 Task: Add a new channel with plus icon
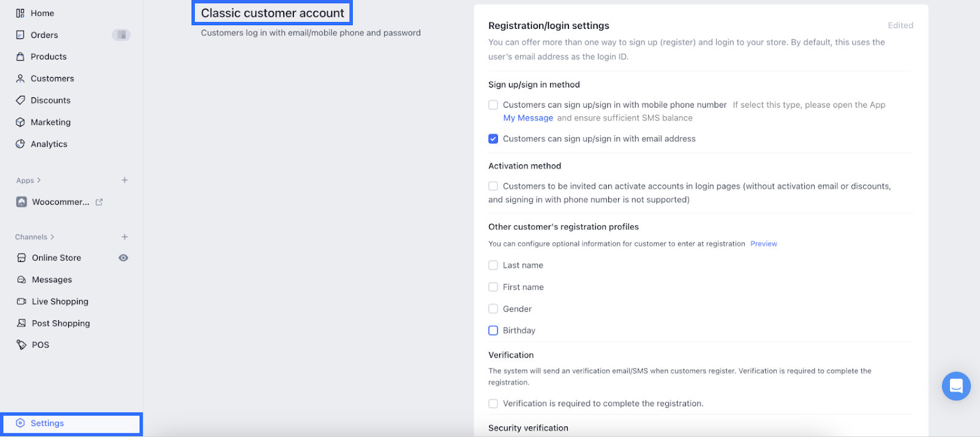coord(124,237)
